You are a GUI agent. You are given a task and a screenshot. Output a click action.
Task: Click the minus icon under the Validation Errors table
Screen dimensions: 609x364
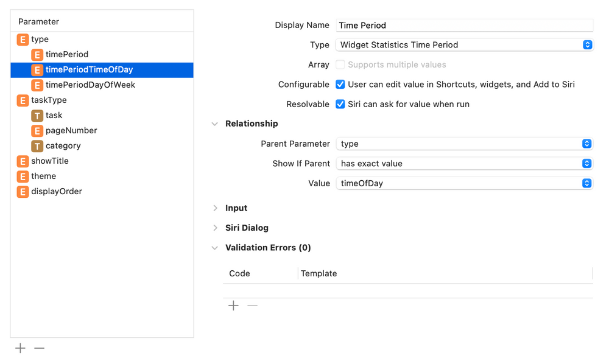(252, 305)
